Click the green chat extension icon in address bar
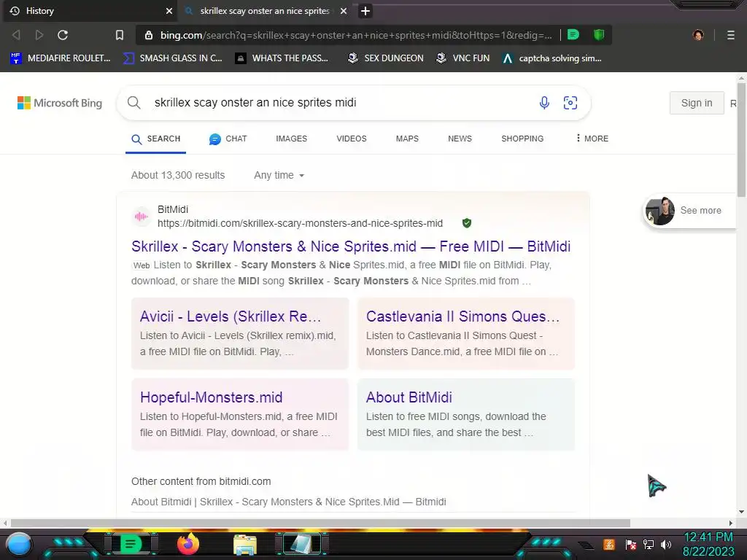This screenshot has width=747, height=560. tap(573, 34)
